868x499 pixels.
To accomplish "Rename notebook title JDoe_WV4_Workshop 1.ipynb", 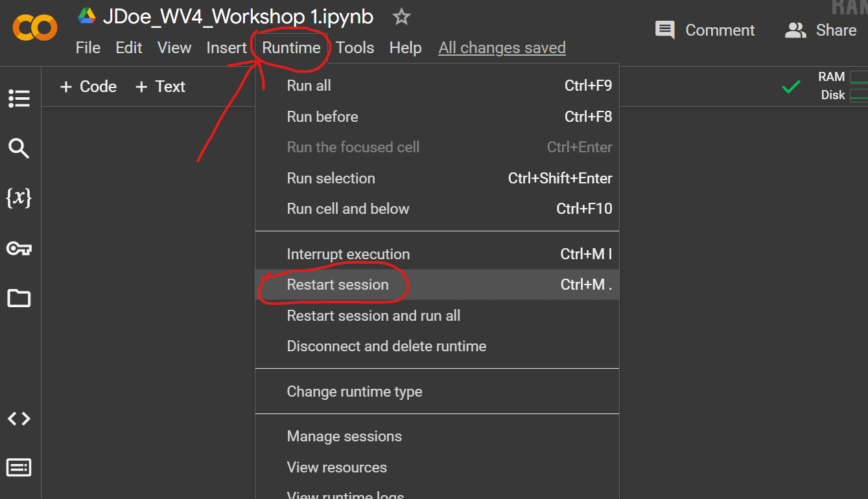I will [x=237, y=17].
